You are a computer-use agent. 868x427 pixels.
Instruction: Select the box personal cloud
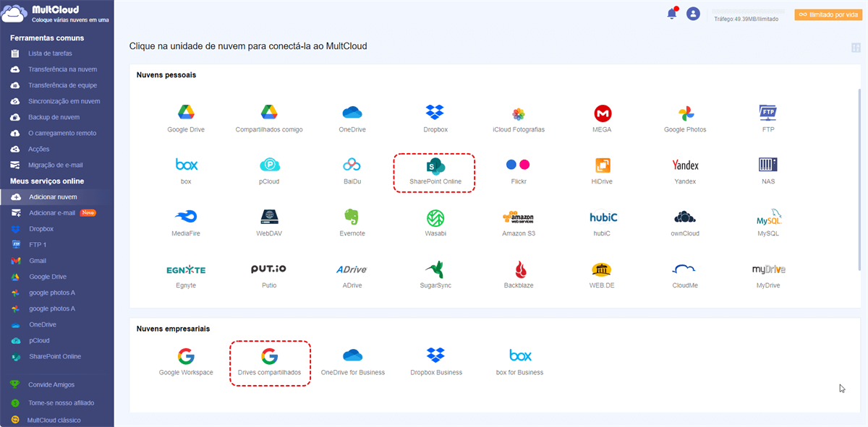186,171
